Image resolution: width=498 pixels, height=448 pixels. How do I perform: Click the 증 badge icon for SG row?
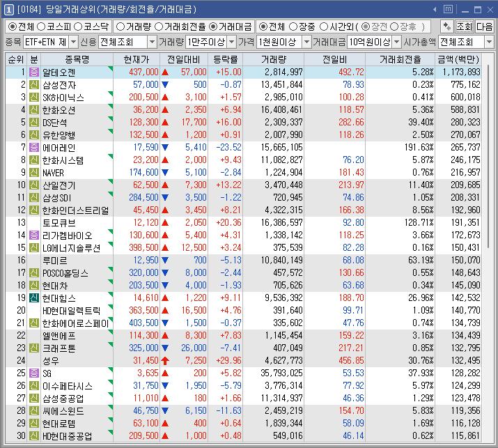tap(34, 373)
